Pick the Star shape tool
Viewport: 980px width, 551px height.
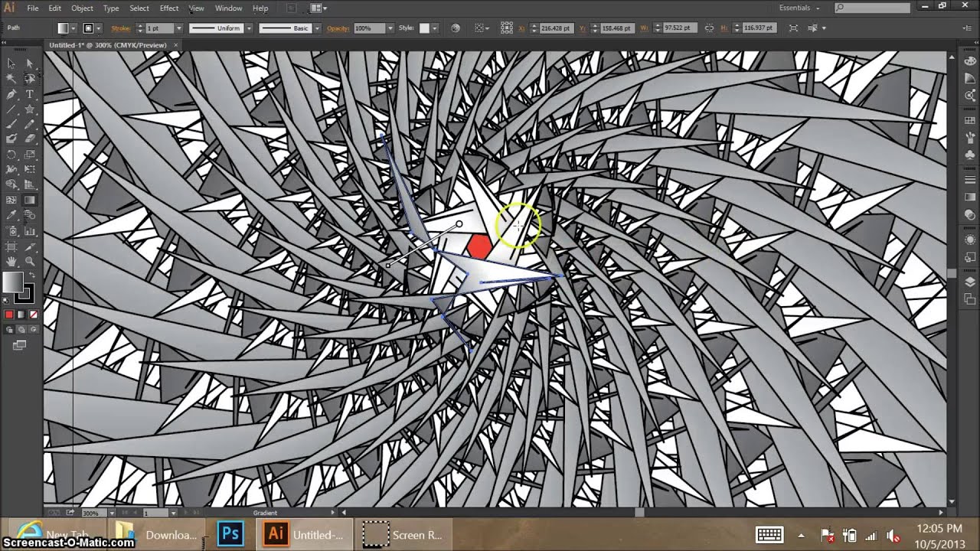[x=30, y=109]
